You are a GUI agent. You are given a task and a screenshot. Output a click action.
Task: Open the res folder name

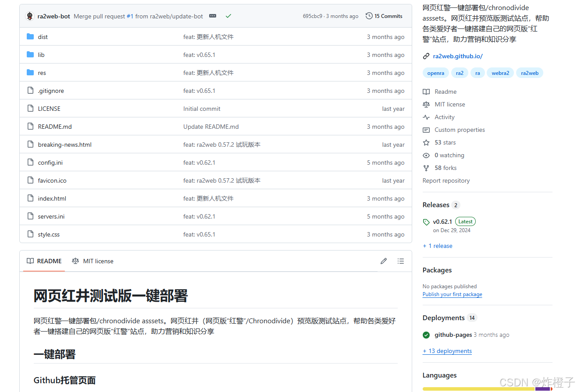[x=42, y=73]
